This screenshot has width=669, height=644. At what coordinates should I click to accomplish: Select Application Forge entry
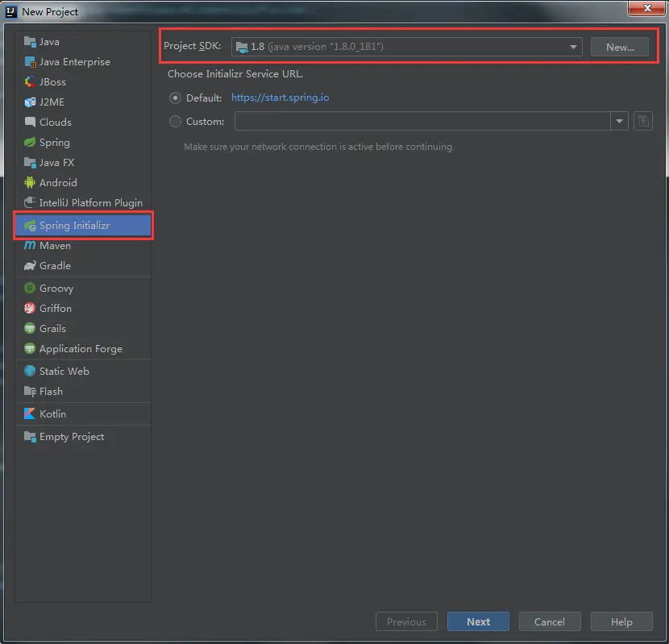(83, 349)
